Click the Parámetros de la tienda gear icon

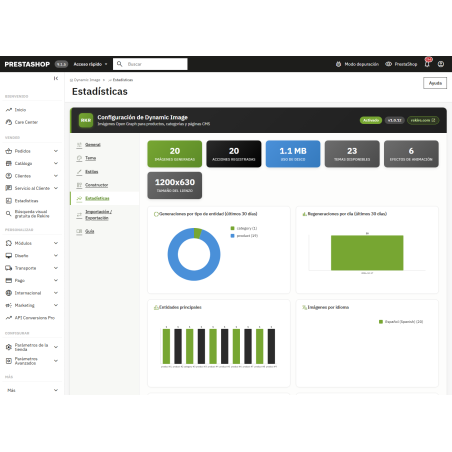(x=9, y=347)
